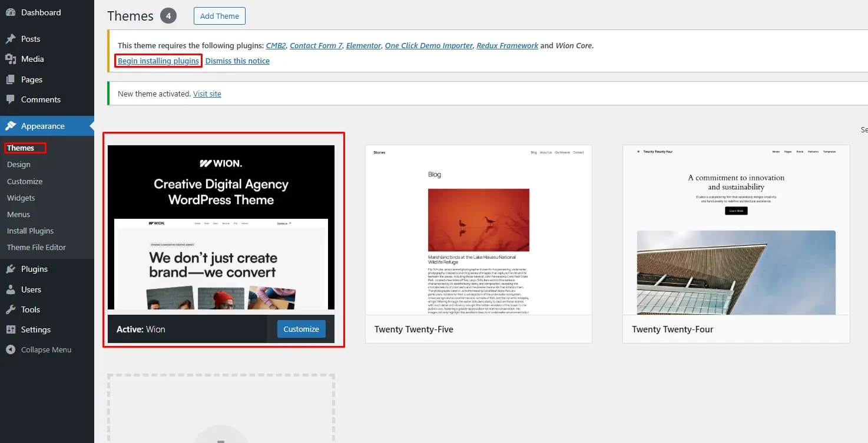Select the Twenty Twenty-Four theme screenshot
Image resolution: width=868 pixels, height=443 pixels.
736,229
